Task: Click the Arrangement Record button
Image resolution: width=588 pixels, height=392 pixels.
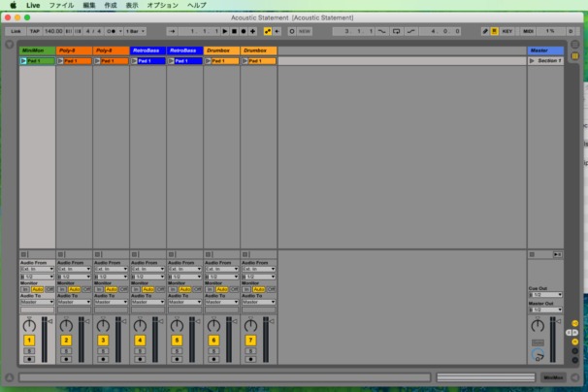Action: [x=244, y=31]
